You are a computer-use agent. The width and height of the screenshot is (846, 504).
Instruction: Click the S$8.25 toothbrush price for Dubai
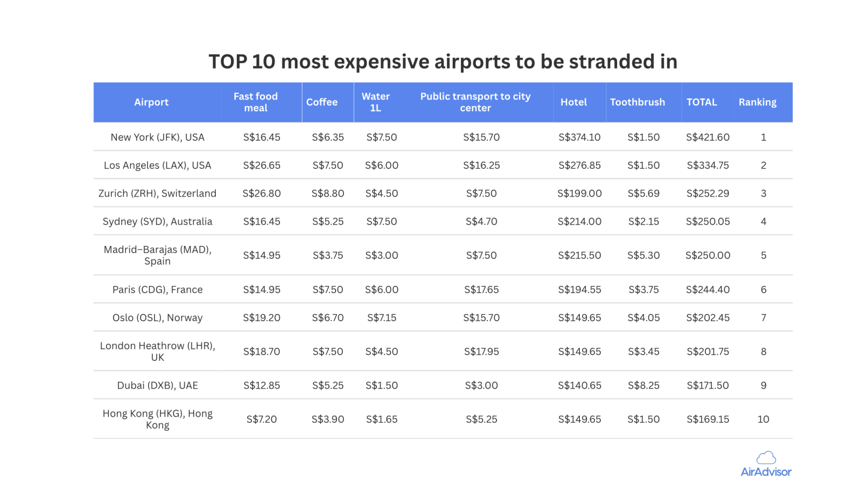[643, 386]
